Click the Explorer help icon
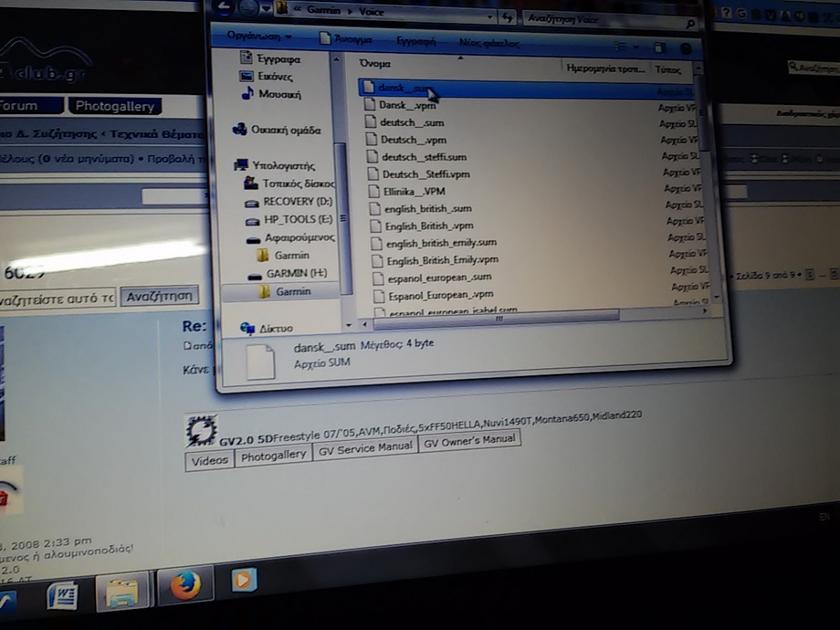 pyautogui.click(x=685, y=49)
